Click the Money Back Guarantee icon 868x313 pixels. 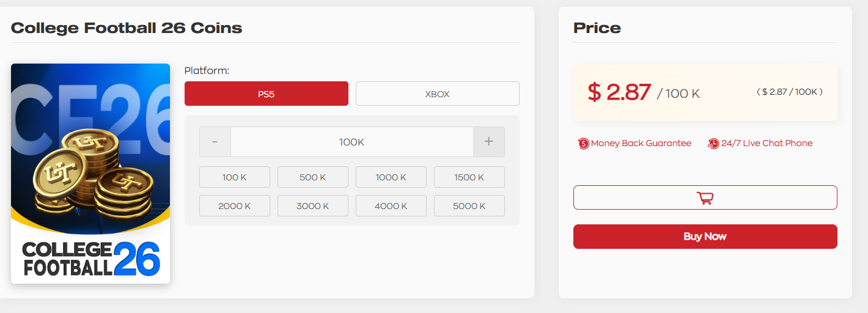(584, 144)
